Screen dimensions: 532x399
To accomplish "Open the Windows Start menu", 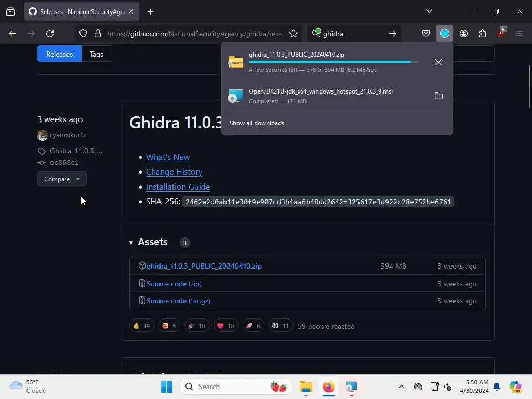I will coord(166,387).
